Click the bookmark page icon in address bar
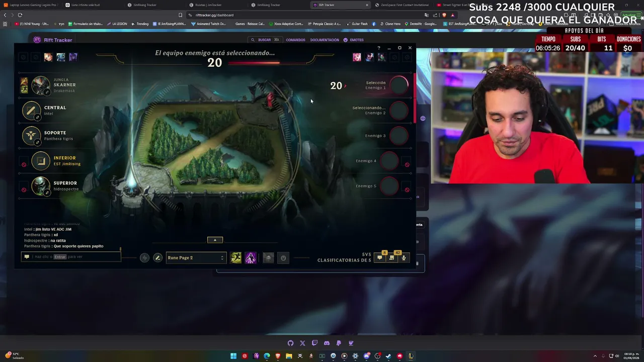 click(180, 15)
